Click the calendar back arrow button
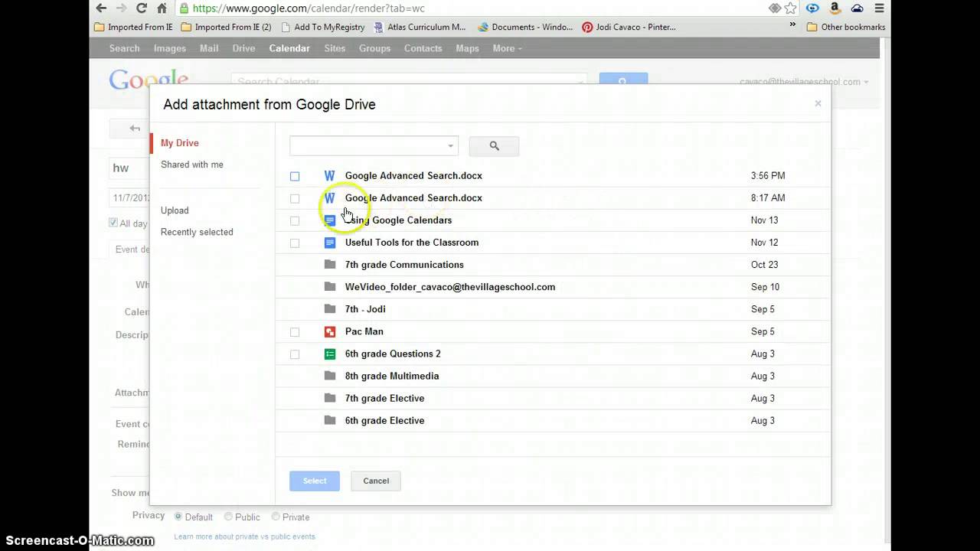The width and height of the screenshot is (980, 551). coord(135,129)
